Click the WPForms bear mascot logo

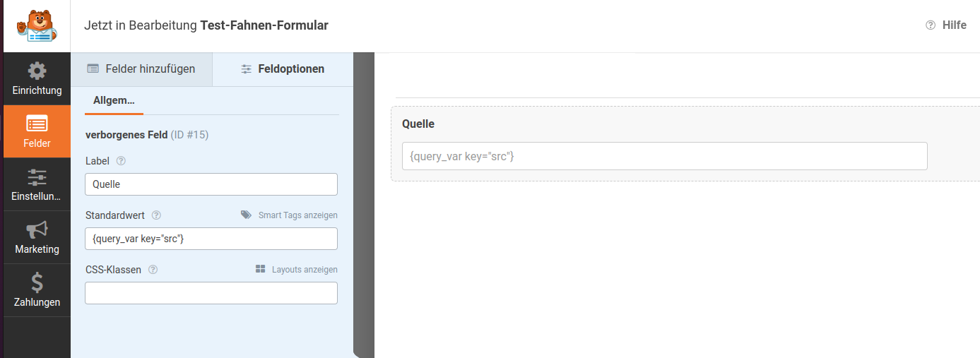pos(36,26)
